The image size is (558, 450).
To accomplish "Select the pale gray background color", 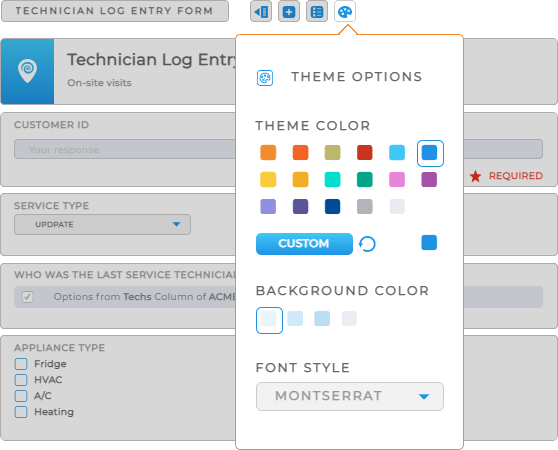I will pos(349,318).
